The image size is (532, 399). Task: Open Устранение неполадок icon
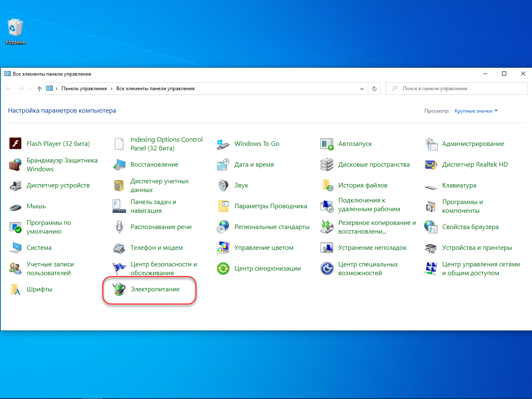click(x=327, y=248)
